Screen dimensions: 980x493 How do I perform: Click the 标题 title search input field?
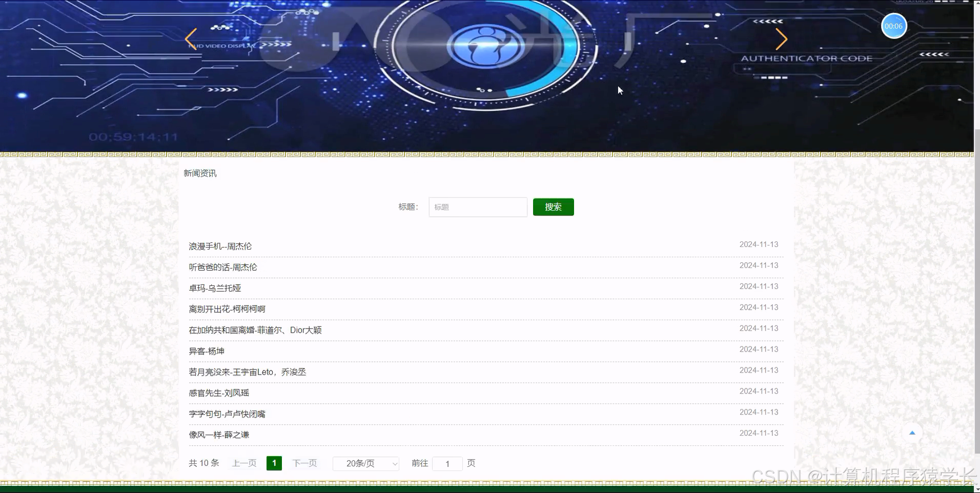(x=477, y=207)
